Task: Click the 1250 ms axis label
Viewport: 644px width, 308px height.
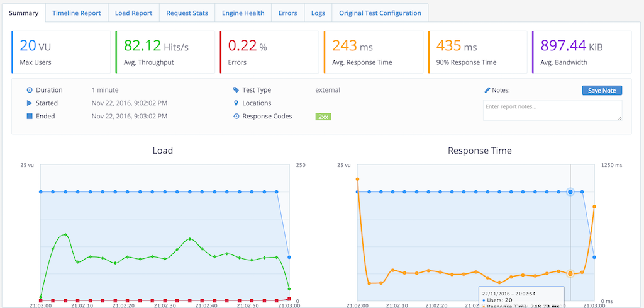Action: (x=611, y=165)
